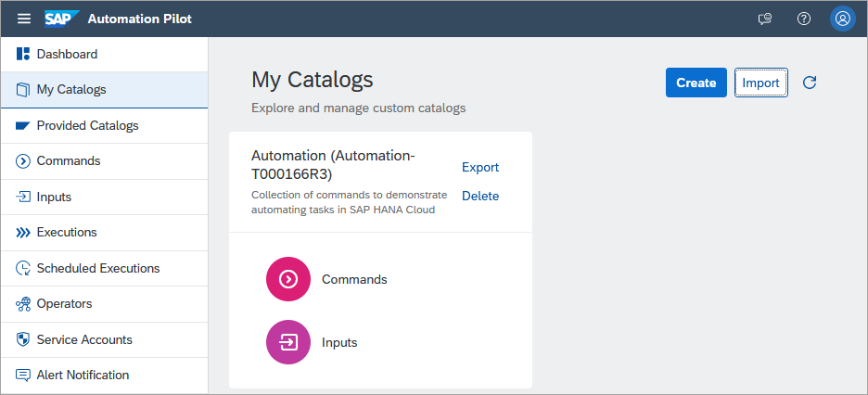
Task: Click the Operators network icon
Action: pyautogui.click(x=22, y=304)
